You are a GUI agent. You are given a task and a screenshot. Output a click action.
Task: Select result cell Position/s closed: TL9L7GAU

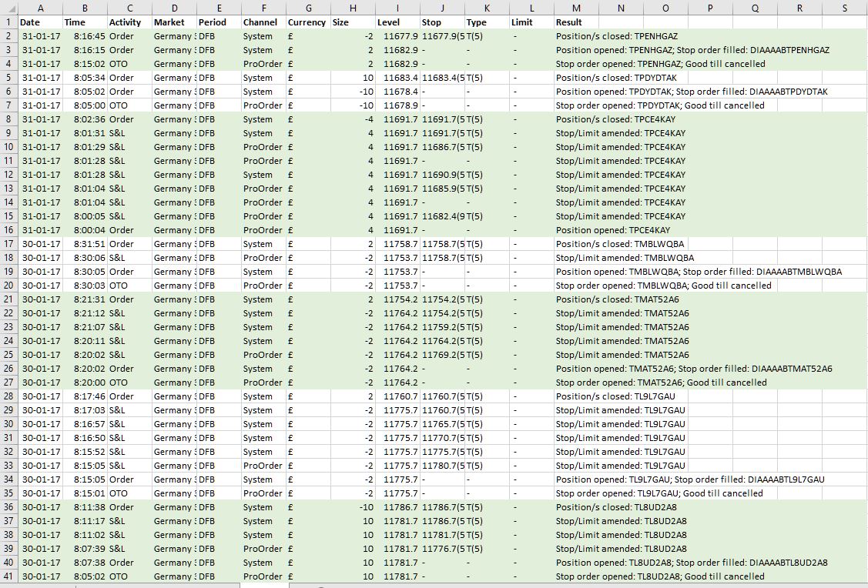tap(615, 396)
